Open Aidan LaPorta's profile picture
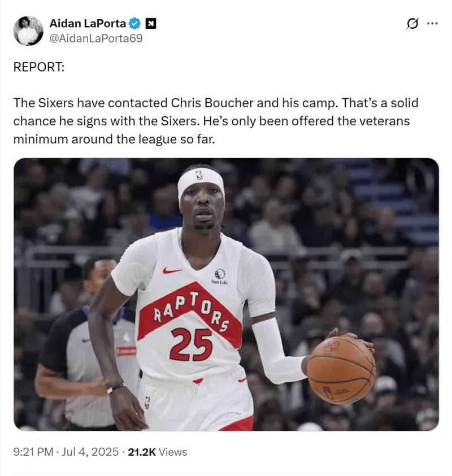This screenshot has height=476, width=452. click(x=28, y=31)
